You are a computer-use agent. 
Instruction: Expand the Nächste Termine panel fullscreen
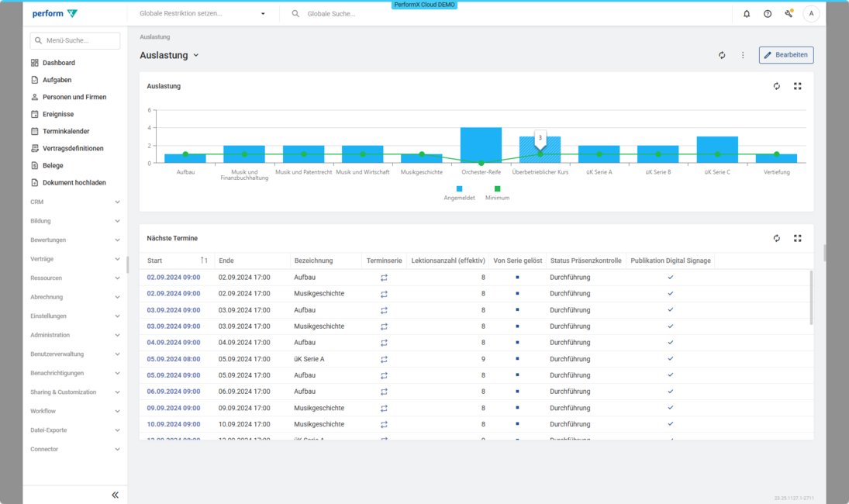pyautogui.click(x=797, y=238)
